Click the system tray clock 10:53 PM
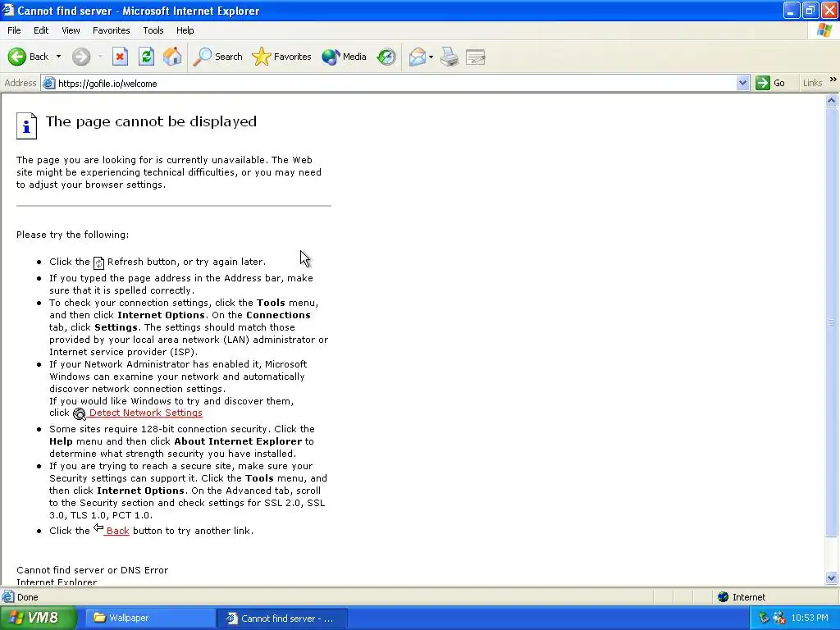Viewport: 840px width, 630px height. [x=810, y=618]
